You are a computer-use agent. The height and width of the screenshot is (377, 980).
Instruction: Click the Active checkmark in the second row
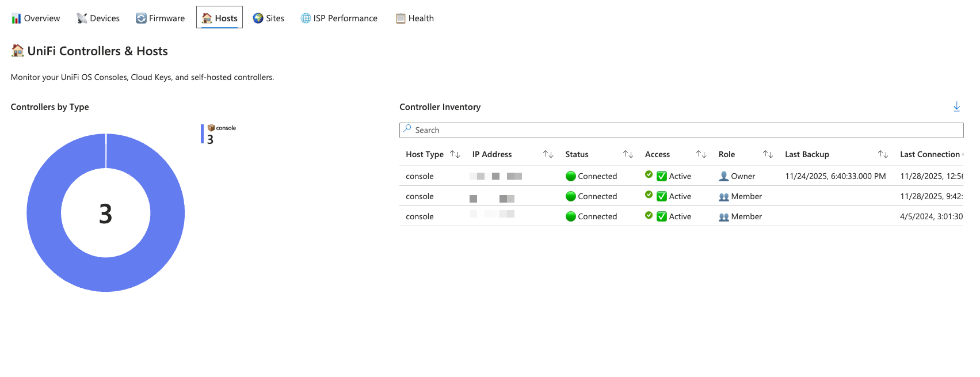tap(662, 197)
